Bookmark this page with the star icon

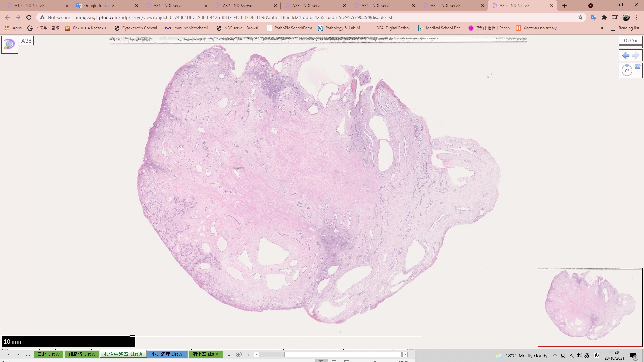click(x=580, y=17)
